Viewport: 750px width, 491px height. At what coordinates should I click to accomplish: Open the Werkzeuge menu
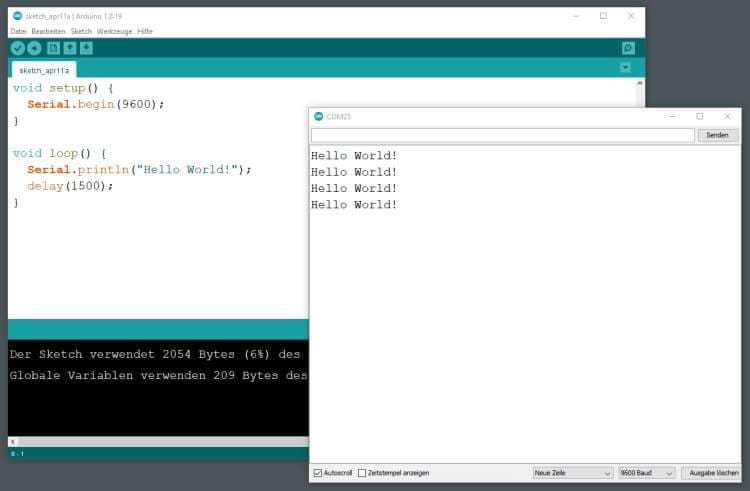[114, 31]
